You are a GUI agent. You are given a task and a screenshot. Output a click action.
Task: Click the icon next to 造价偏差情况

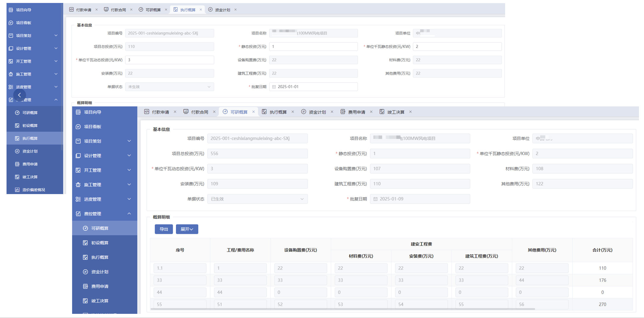click(x=17, y=190)
